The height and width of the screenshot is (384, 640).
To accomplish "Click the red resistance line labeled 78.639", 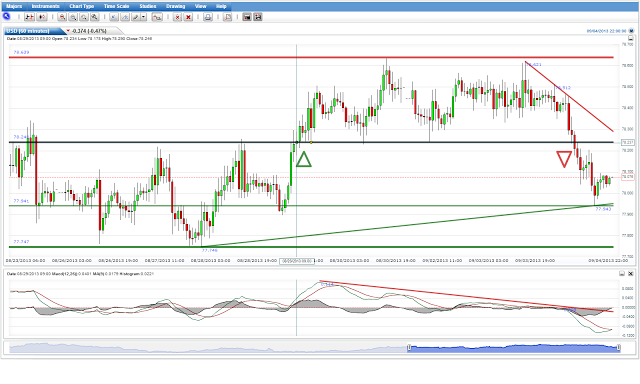I will tap(311, 58).
